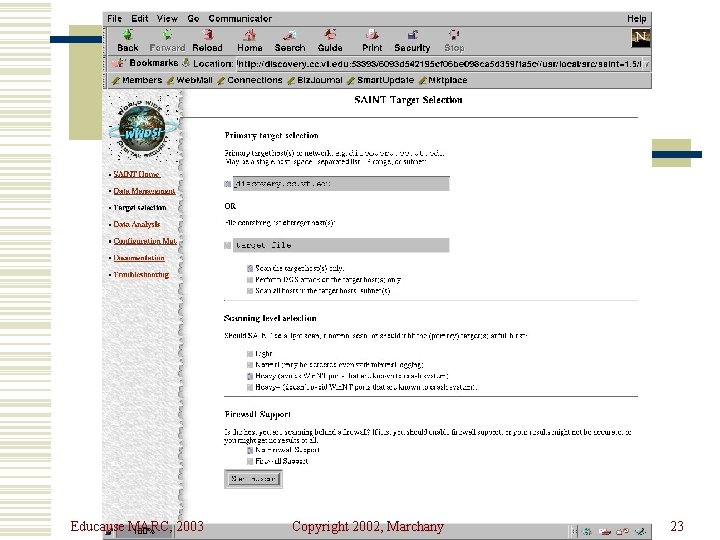720x540 pixels.
Task: Click the Start the scan button
Action: click(x=253, y=479)
